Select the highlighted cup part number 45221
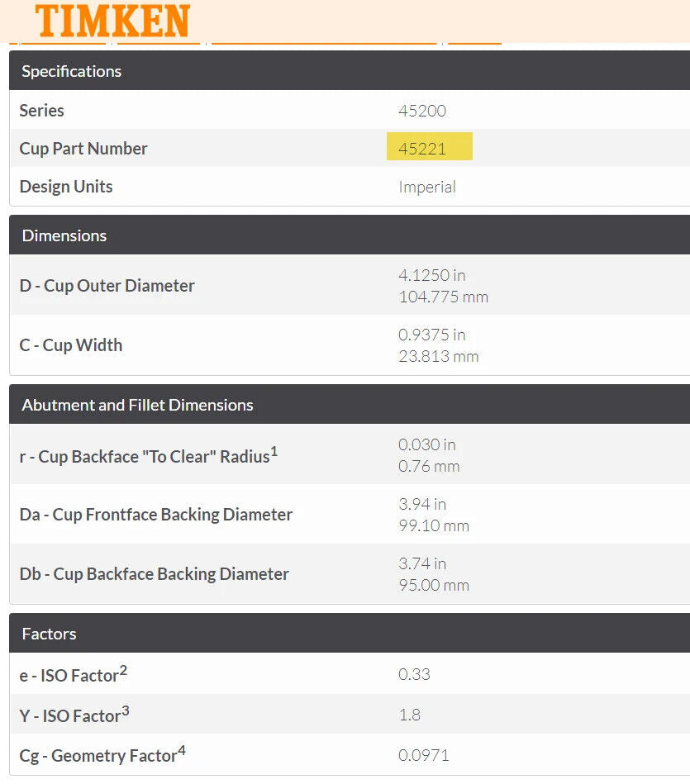The height and width of the screenshot is (784, 690). pos(422,149)
